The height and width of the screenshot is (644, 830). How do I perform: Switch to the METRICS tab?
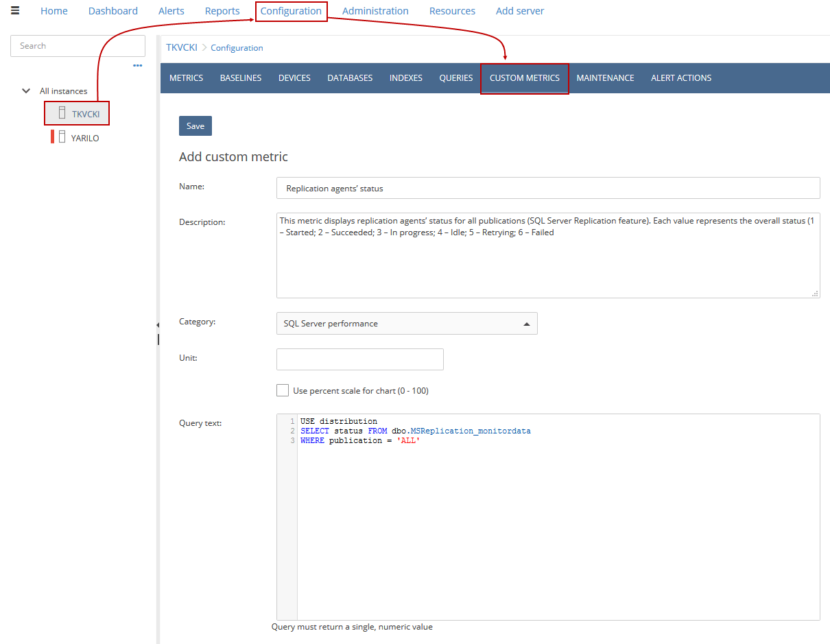pos(186,77)
